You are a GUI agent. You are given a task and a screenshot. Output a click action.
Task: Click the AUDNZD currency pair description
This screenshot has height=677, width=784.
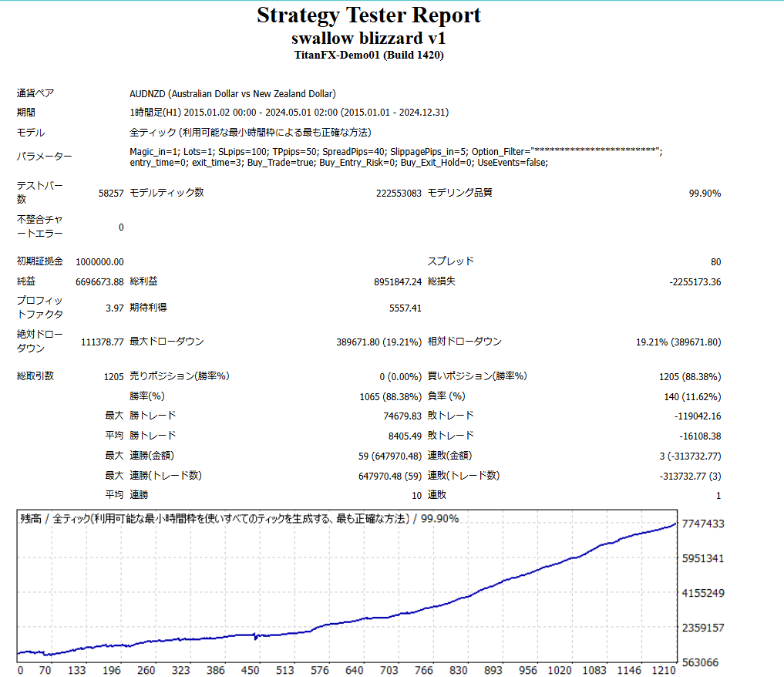click(x=233, y=93)
